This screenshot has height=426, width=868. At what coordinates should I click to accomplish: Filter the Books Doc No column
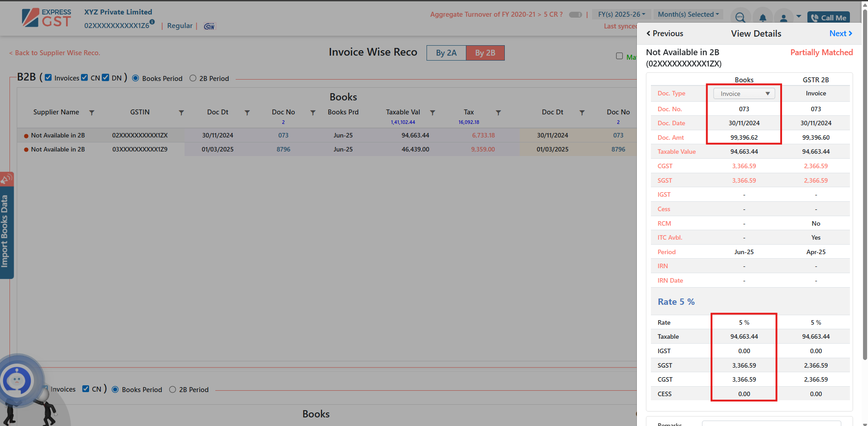[313, 113]
